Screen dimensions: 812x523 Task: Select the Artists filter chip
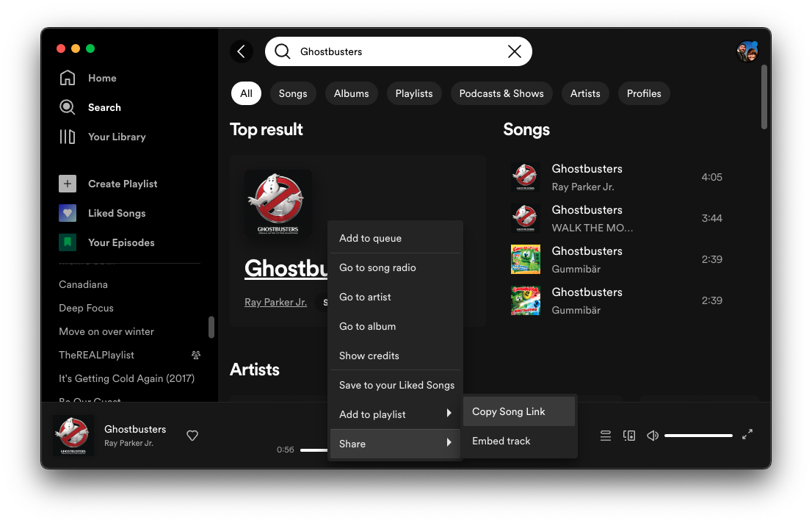click(585, 93)
